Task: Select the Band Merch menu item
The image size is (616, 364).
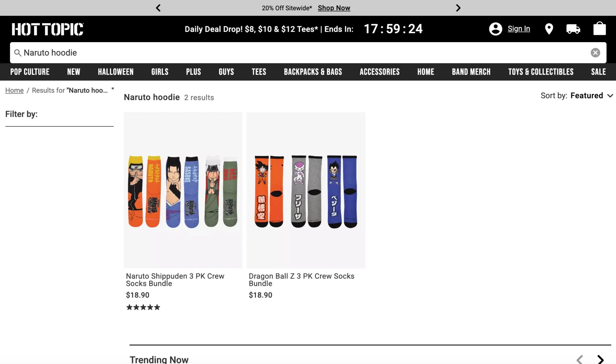Action: point(471,72)
